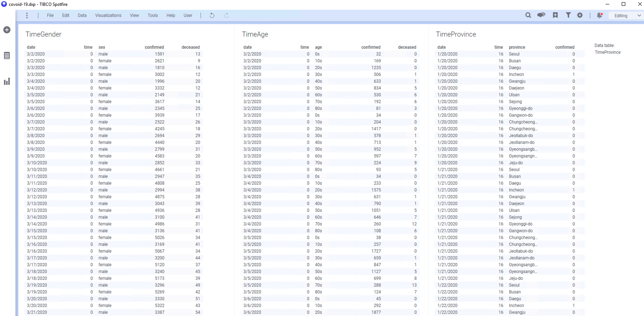644x316 pixels.
Task: Click Gangwon-do in the 1/20/2020 rows
Action: tap(520, 115)
